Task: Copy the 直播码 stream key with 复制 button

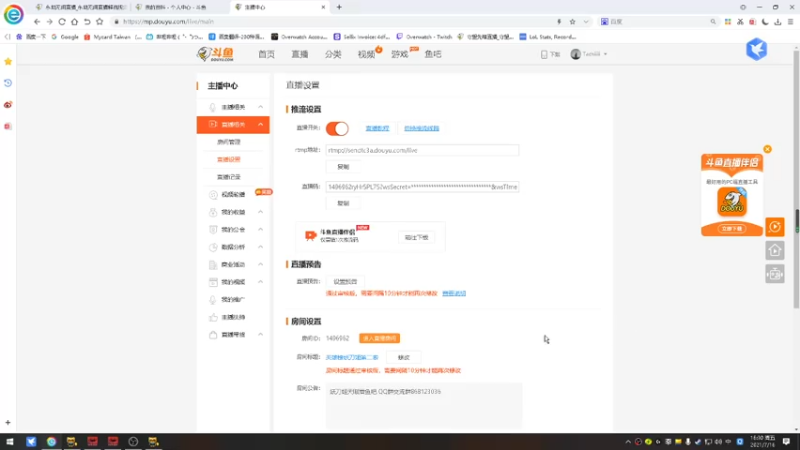Action: [343, 203]
